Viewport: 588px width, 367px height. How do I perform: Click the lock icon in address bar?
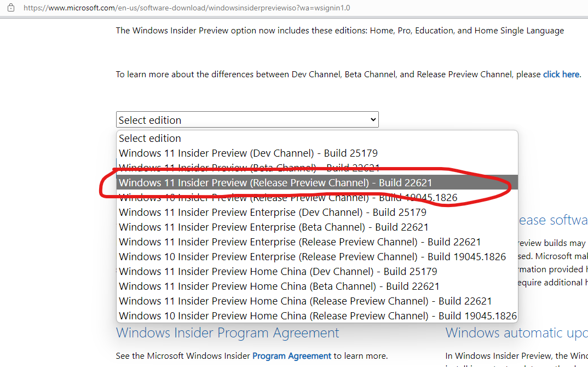tap(11, 8)
